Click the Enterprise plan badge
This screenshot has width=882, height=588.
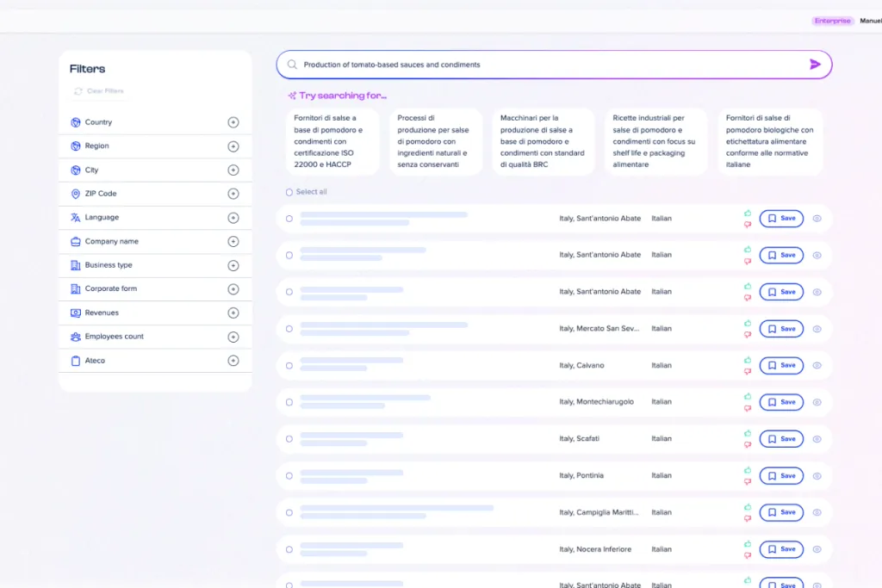[833, 21]
